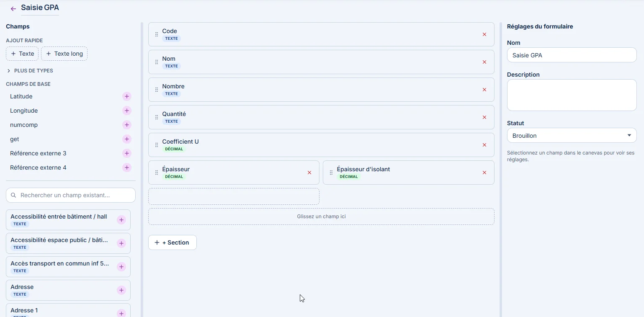Add Accès transport en commun field
Viewport: 644px width, 317px height.
tap(121, 267)
